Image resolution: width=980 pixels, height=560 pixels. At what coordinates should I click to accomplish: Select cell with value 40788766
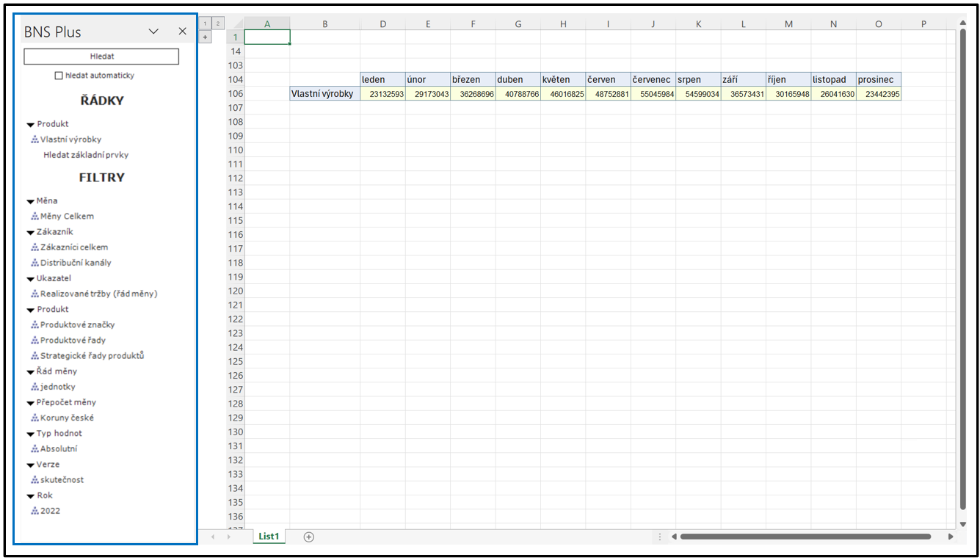[518, 93]
